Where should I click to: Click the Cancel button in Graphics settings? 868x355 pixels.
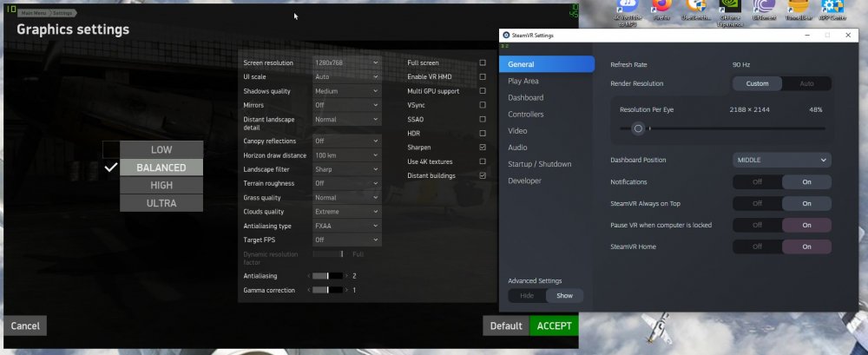click(25, 325)
